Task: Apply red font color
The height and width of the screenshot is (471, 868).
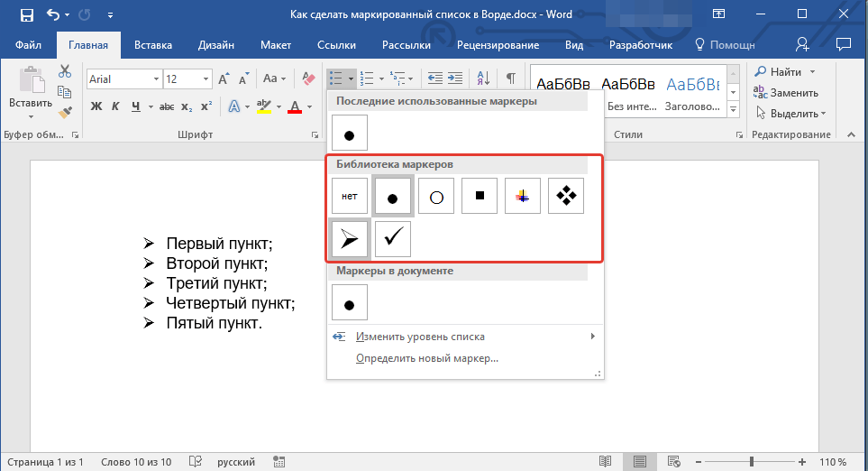Action: 295,106
